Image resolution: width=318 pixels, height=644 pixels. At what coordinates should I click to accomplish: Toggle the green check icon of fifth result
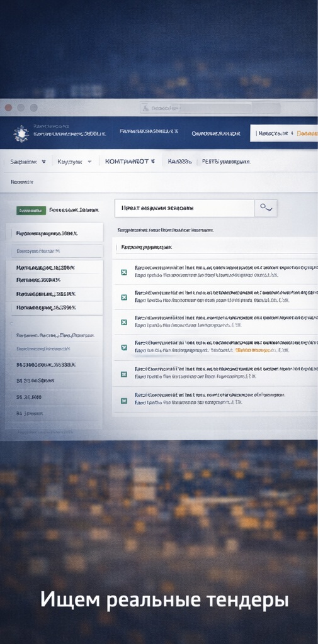click(123, 374)
